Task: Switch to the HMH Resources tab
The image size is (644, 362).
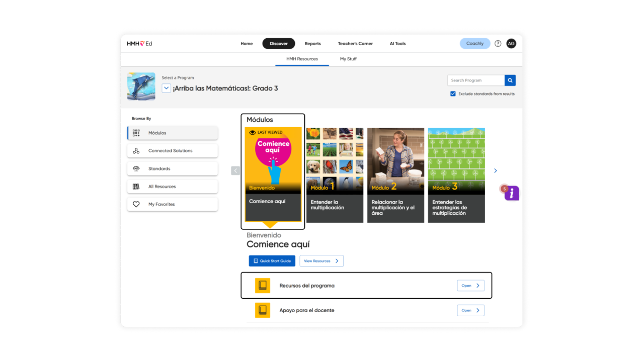Action: tap(302, 59)
